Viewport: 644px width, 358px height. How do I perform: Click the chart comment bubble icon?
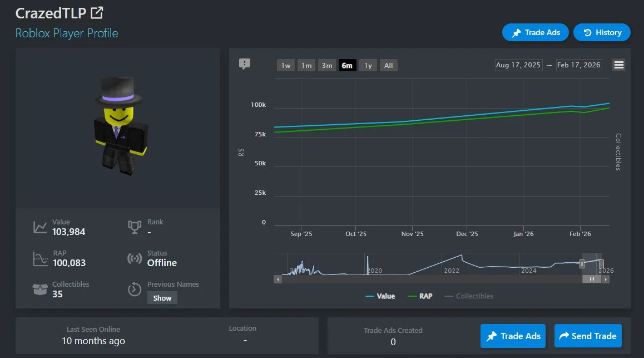click(x=245, y=64)
